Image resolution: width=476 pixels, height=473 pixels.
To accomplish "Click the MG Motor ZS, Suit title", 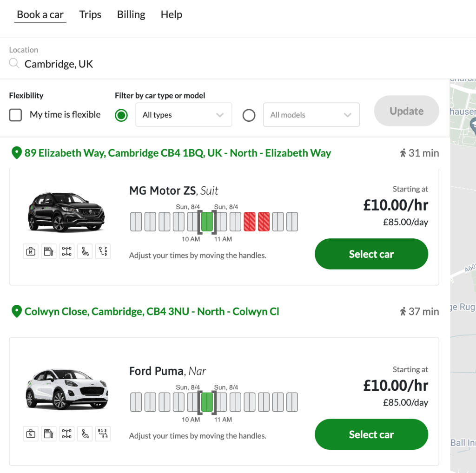I will pyautogui.click(x=174, y=191).
